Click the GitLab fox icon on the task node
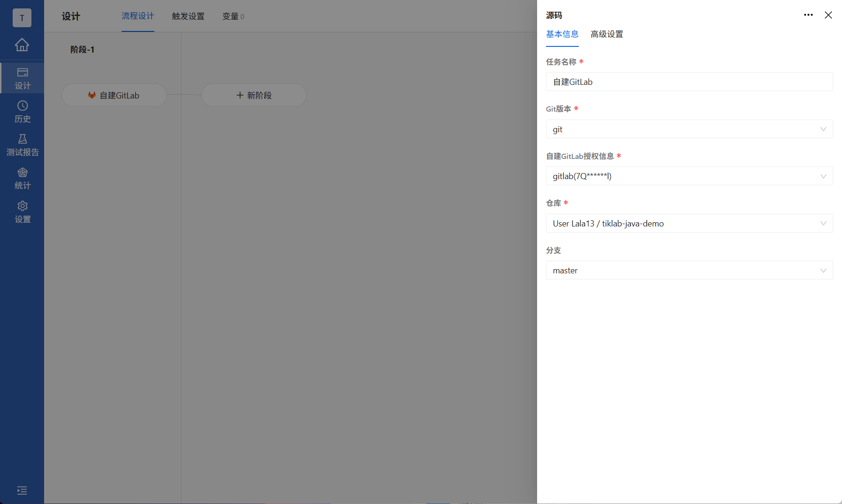 [x=92, y=95]
